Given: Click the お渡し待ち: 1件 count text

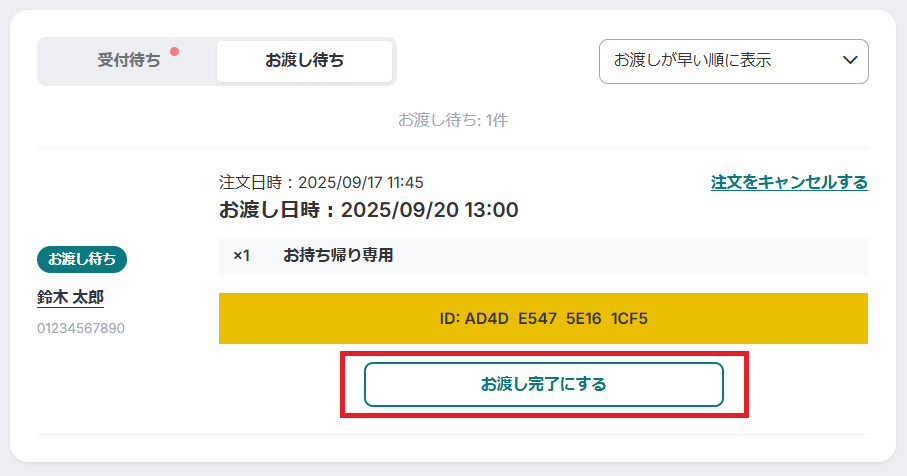Looking at the screenshot, I should click(x=453, y=120).
